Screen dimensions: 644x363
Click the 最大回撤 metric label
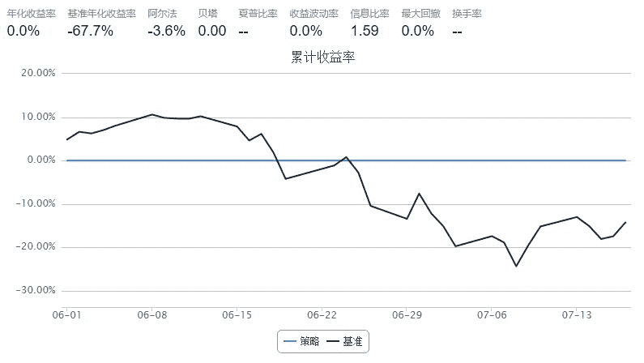(420, 14)
